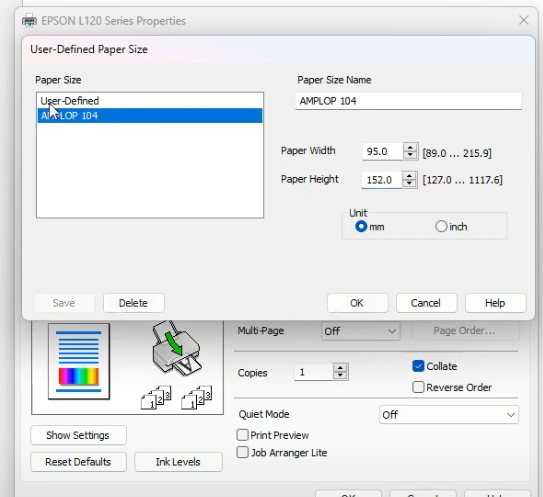543x497 pixels.
Task: Decrease Copies with the down arrow
Action: (340, 376)
